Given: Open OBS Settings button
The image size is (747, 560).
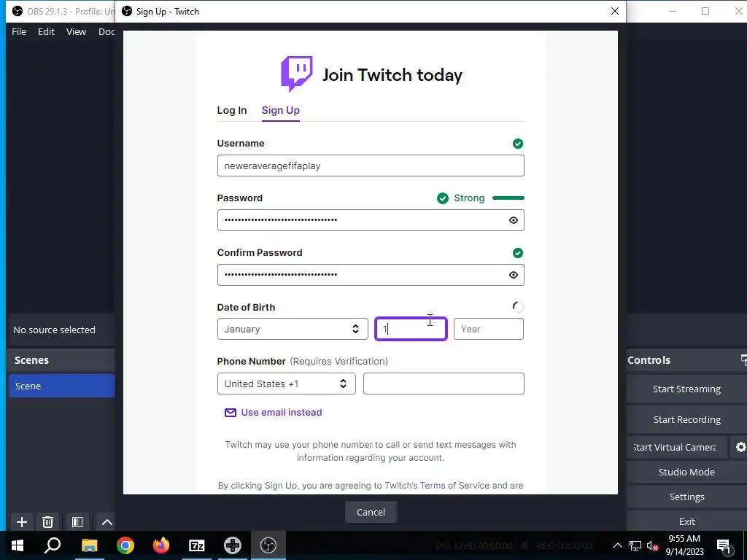Looking at the screenshot, I should 686,497.
